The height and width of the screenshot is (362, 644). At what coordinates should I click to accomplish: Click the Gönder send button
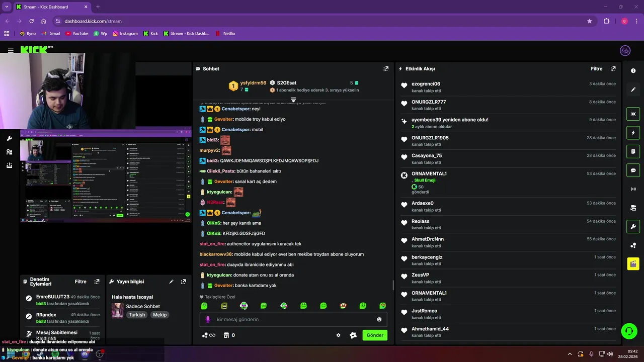(x=375, y=335)
